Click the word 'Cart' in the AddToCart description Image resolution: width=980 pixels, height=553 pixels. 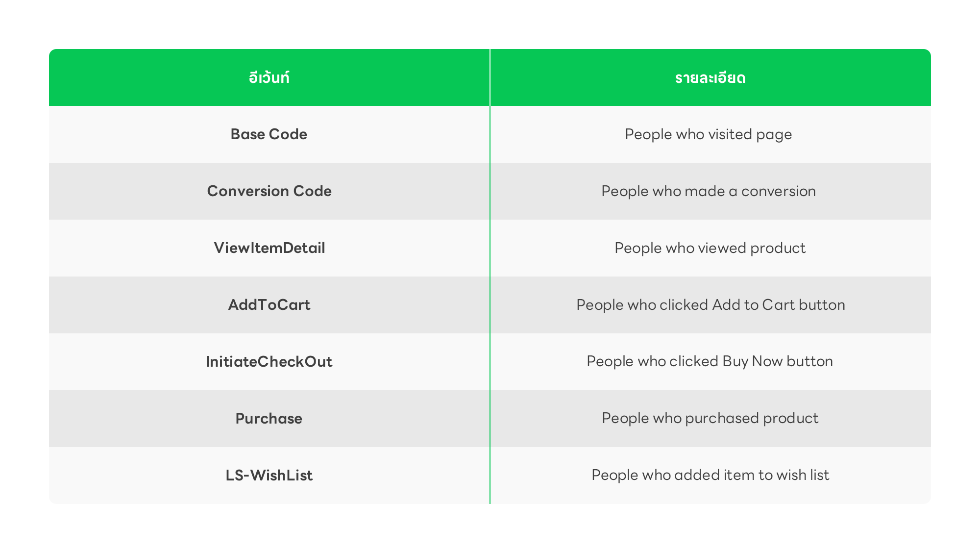tap(778, 305)
